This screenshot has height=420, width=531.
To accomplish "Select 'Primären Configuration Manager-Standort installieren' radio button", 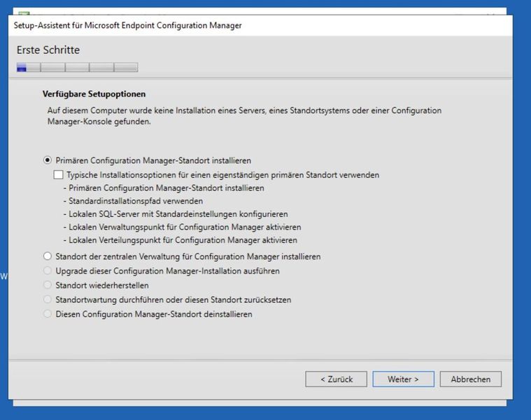I will pyautogui.click(x=48, y=160).
